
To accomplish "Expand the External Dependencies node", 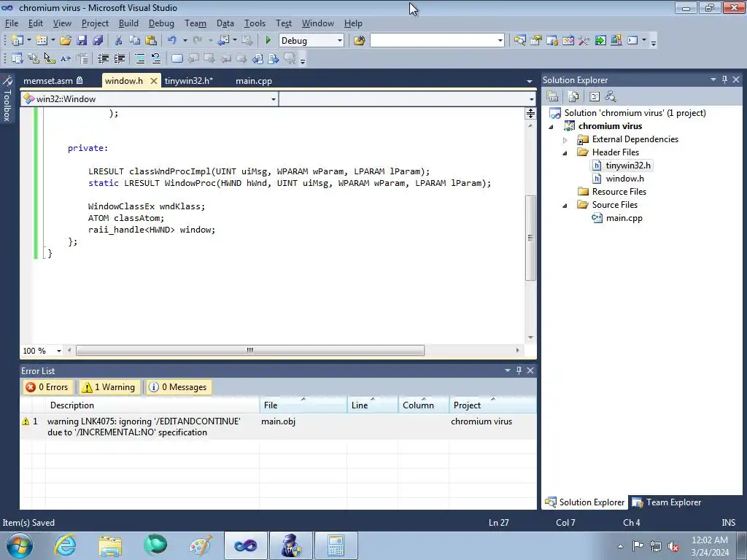I will click(x=565, y=140).
